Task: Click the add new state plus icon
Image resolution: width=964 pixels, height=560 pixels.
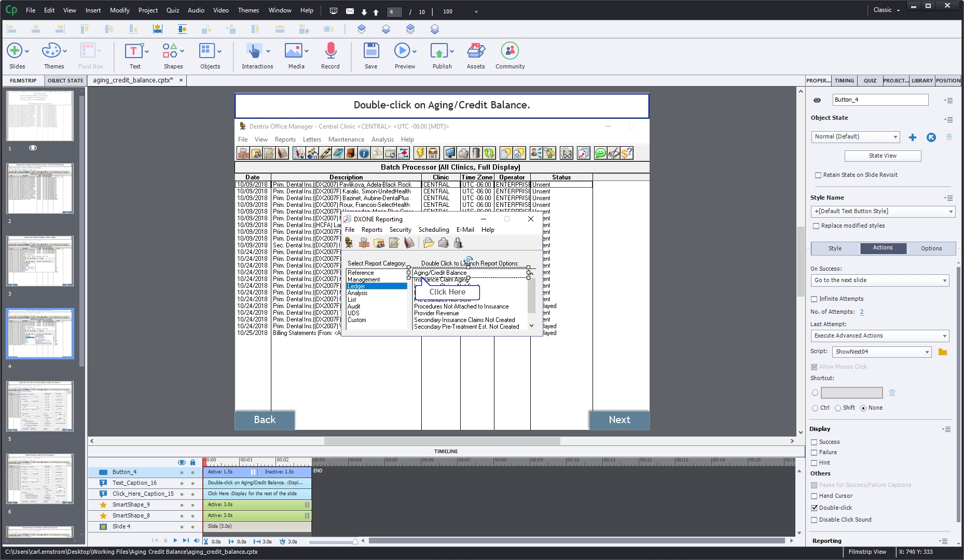Action: [x=913, y=137]
